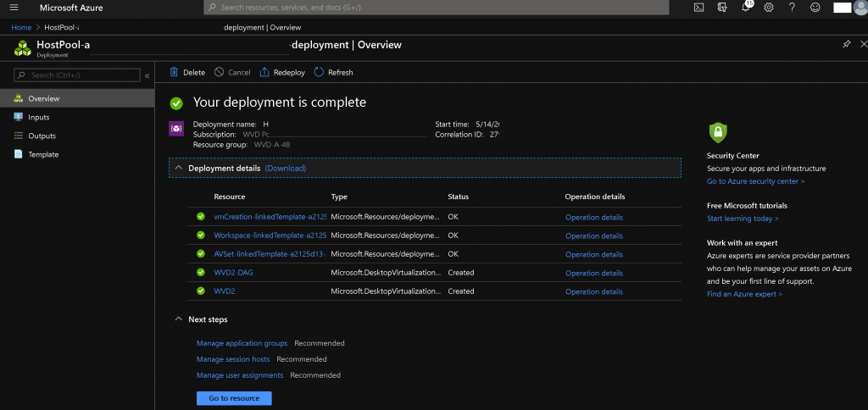Open Cloud Shell from the top bar
The height and width of the screenshot is (410, 868).
(699, 8)
